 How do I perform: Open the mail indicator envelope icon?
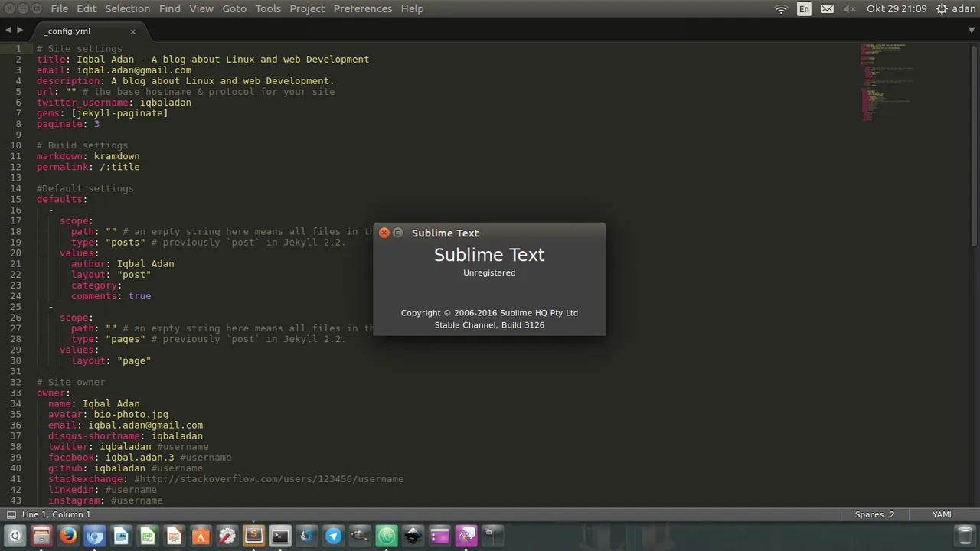click(x=827, y=9)
